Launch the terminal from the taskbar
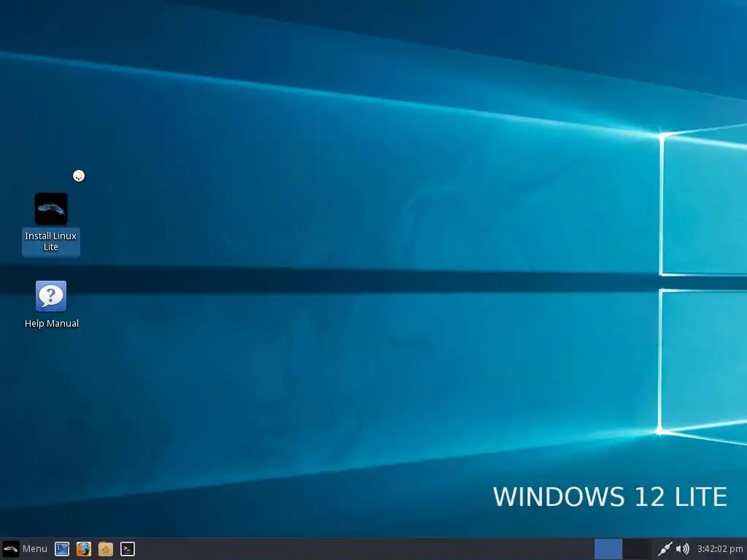Image resolution: width=747 pixels, height=560 pixels. (x=127, y=549)
